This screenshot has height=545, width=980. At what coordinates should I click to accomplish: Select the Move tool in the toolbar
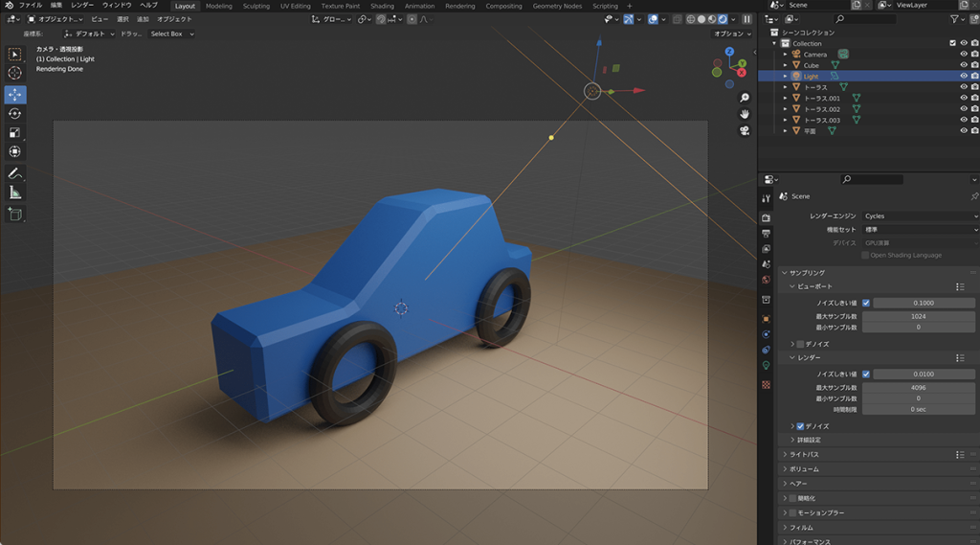(15, 95)
